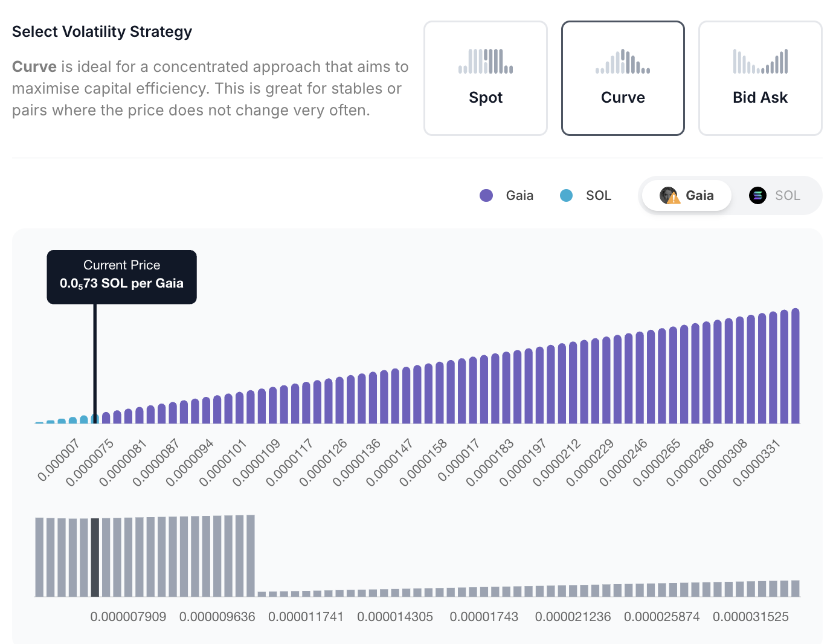This screenshot has height=644, width=836.
Task: Switch the chart denomination to Gaia
Action: click(687, 195)
